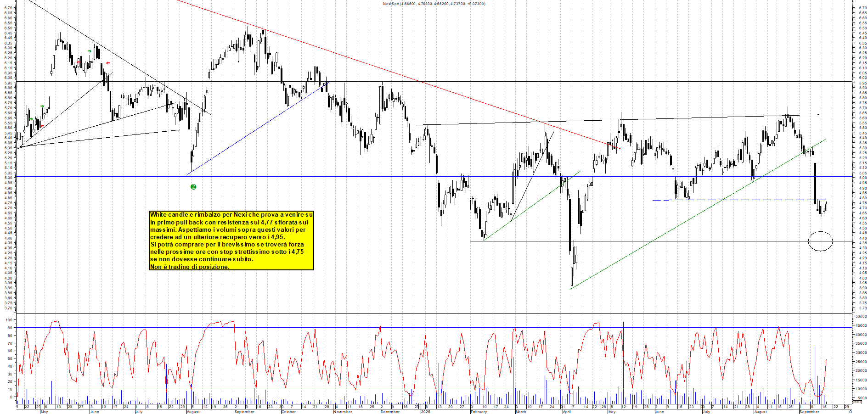Click the 45000 volume scale label
The width and height of the screenshot is (868, 414).
tap(861, 325)
